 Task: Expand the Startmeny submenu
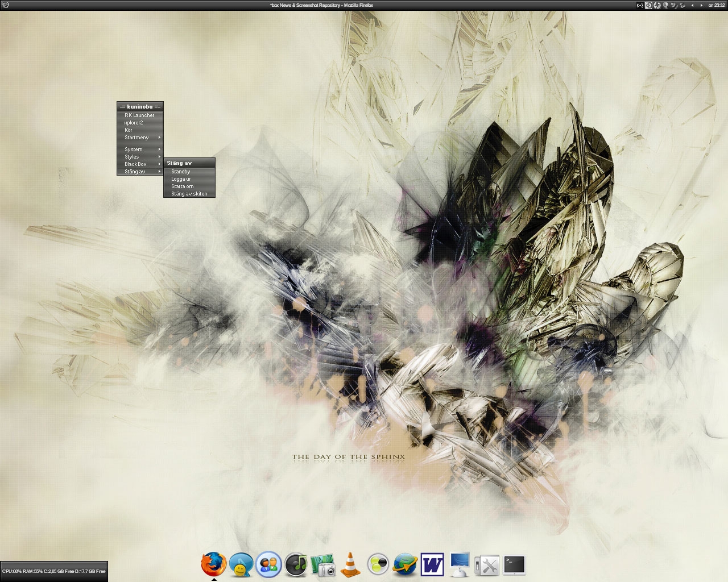140,137
